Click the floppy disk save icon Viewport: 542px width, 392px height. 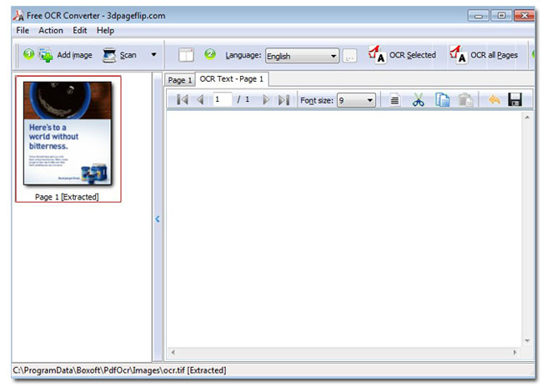515,99
